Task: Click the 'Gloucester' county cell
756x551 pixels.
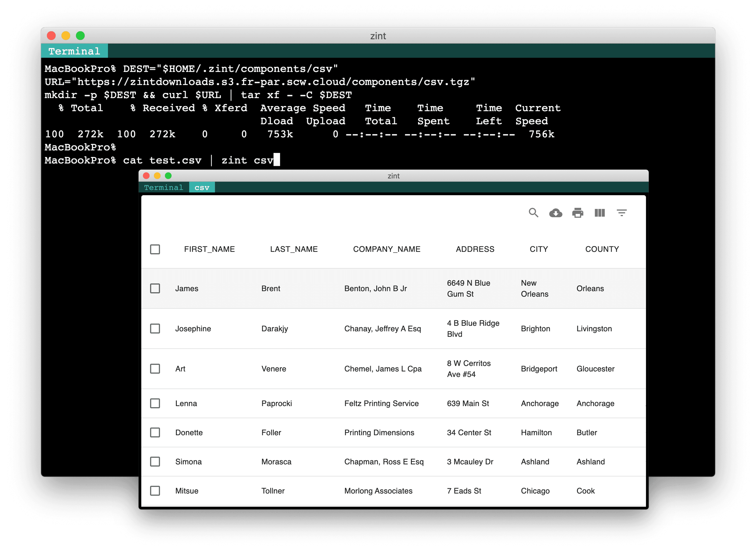Action: pos(596,369)
